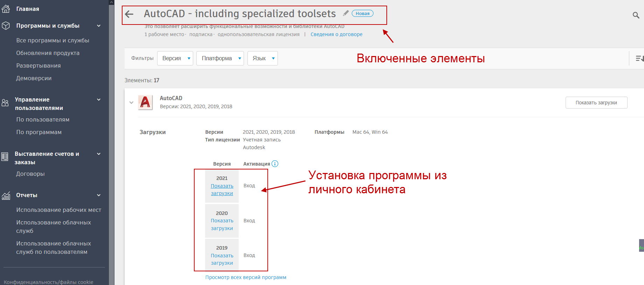The height and width of the screenshot is (285, 644).
Task: Click the activation info icon
Action: tap(275, 164)
